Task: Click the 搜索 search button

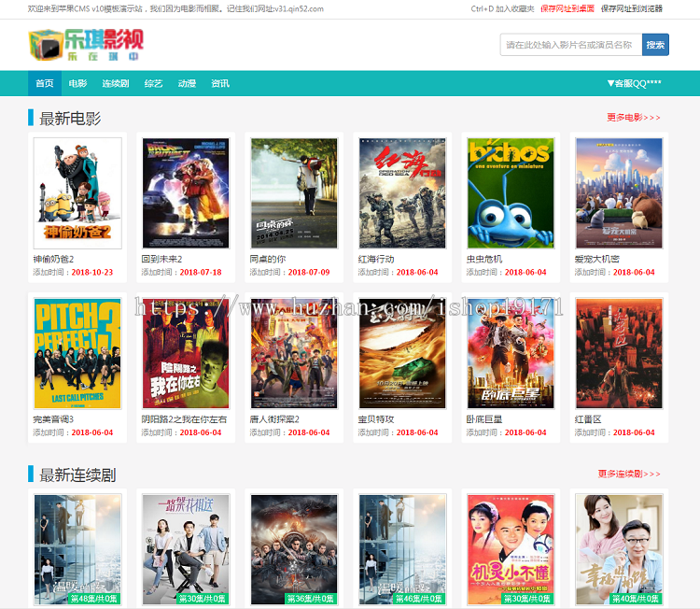Action: [x=655, y=45]
